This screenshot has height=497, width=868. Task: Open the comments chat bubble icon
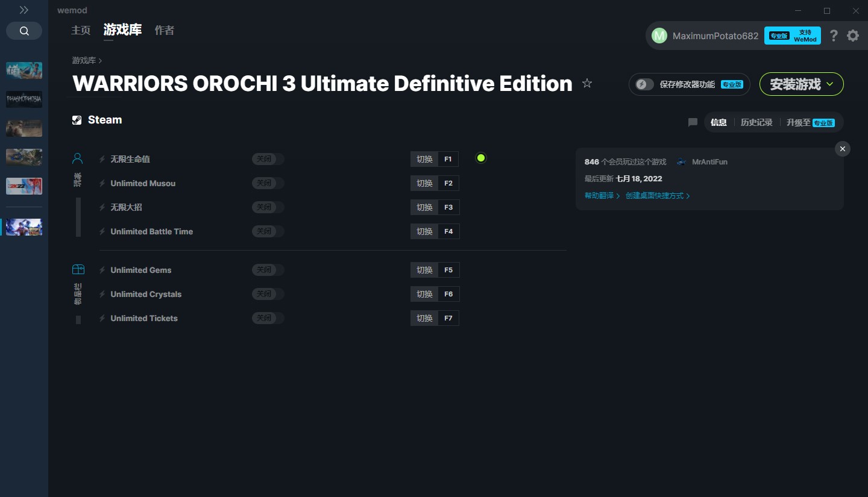(693, 122)
